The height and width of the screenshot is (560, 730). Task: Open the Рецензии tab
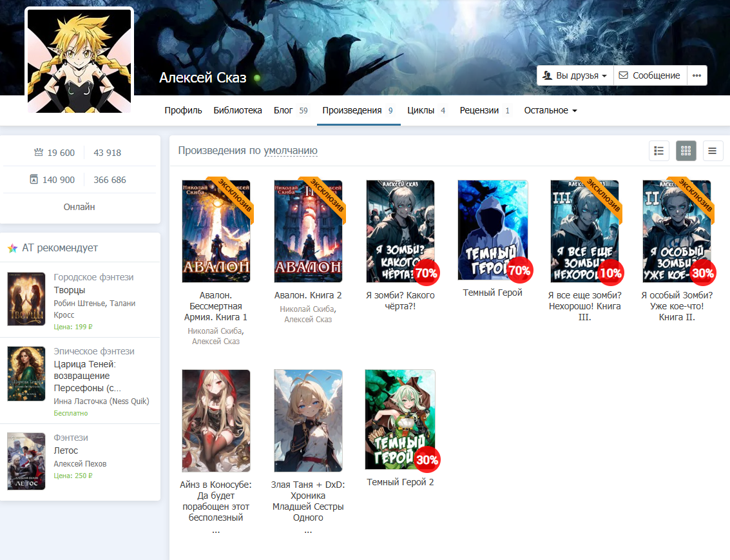click(485, 110)
